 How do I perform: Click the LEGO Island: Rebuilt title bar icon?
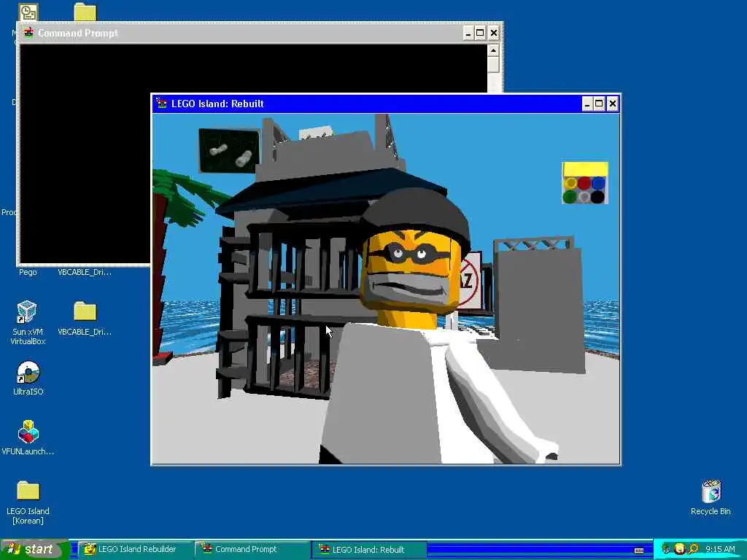coord(161,104)
